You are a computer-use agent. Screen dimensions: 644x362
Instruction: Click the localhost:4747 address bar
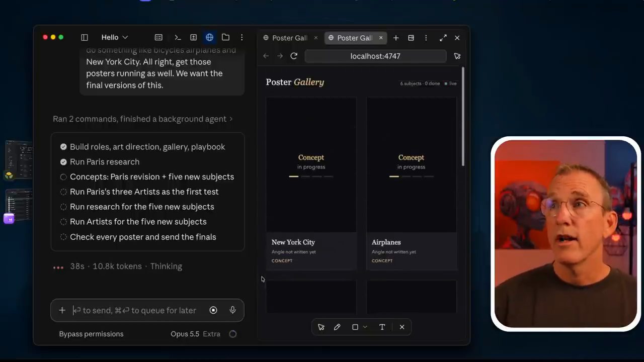(375, 56)
